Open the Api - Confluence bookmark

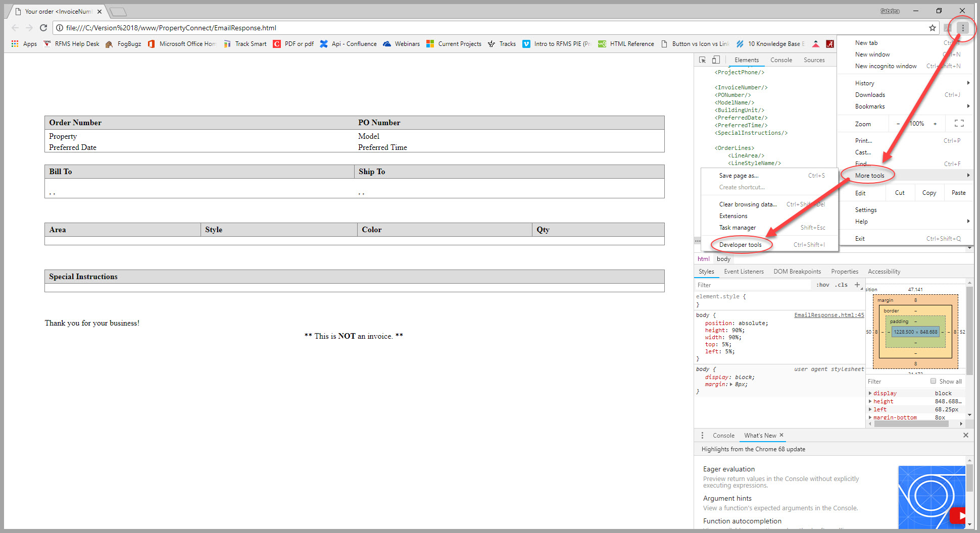[x=348, y=44]
